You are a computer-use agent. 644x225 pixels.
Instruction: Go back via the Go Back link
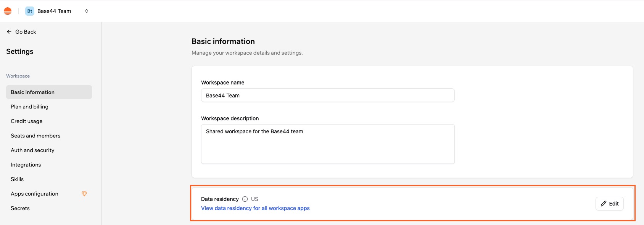point(21,32)
